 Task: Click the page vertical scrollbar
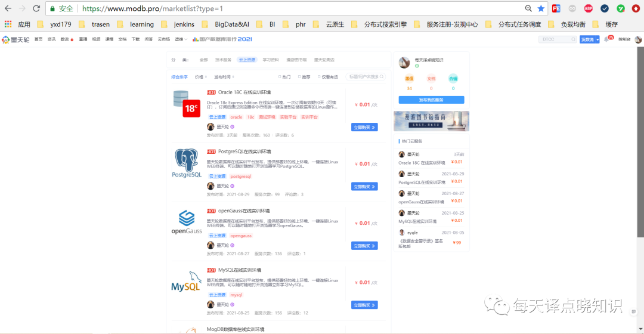[x=640, y=141]
